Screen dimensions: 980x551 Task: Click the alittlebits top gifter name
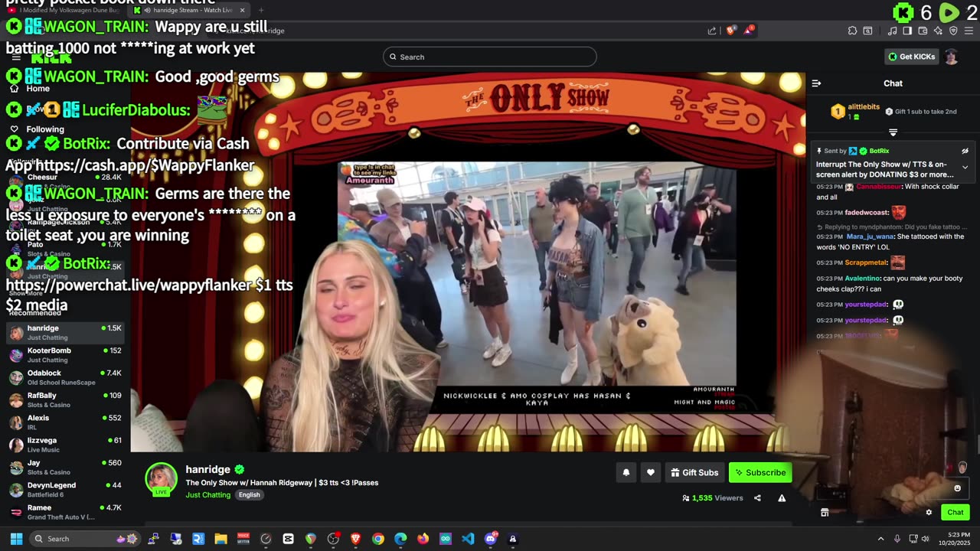pyautogui.click(x=864, y=107)
